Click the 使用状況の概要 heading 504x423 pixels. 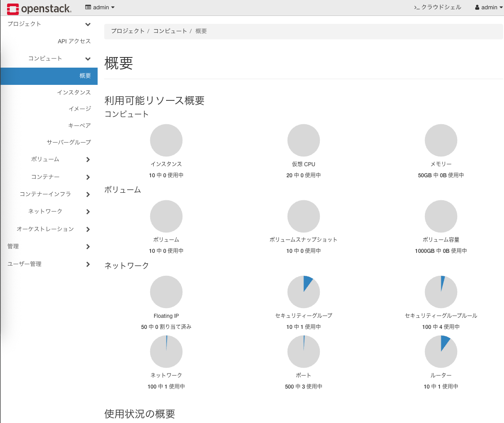click(x=140, y=414)
